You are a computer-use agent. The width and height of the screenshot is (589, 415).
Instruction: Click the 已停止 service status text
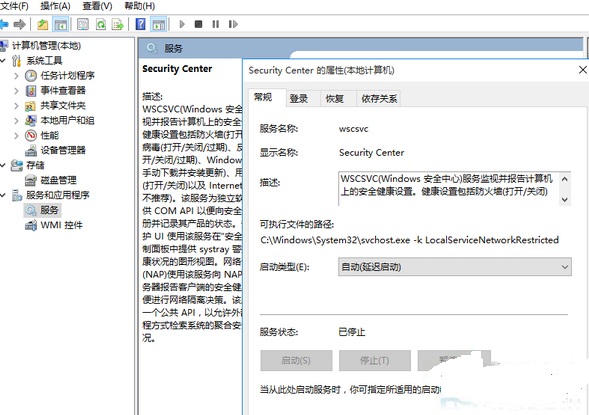[352, 332]
